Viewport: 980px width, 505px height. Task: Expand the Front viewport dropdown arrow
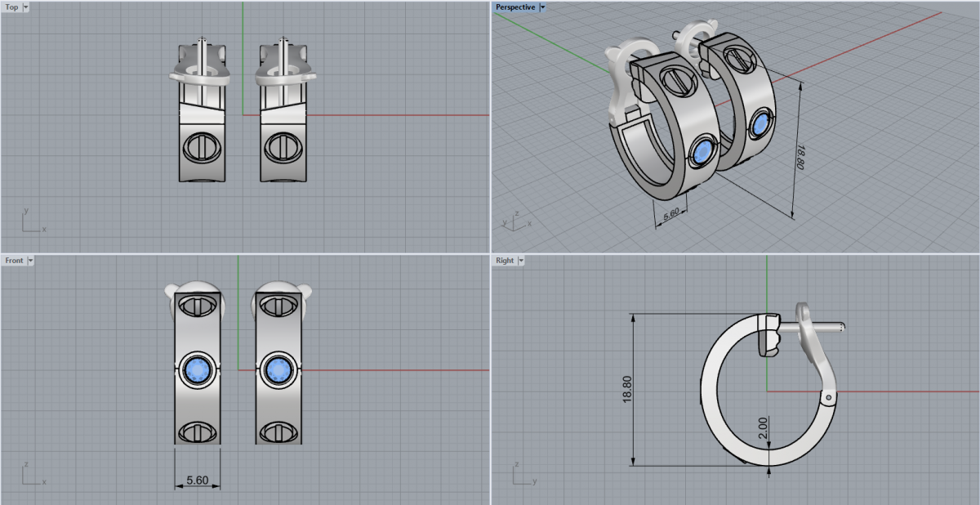(30, 261)
